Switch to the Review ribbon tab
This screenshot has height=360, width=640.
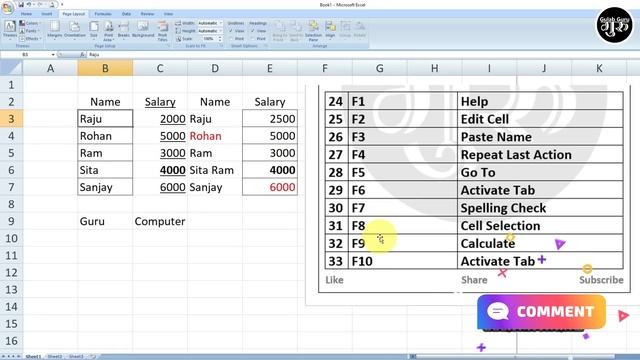tap(147, 14)
